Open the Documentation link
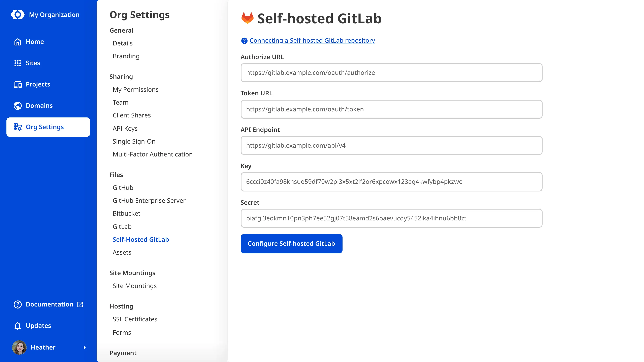Image resolution: width=644 pixels, height=362 pixels. coord(48,304)
